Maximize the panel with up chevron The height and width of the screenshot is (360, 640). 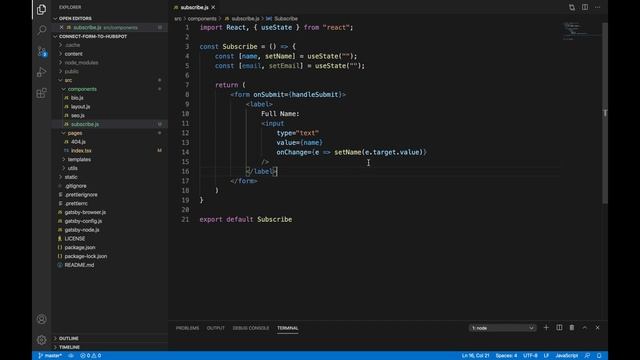pyautogui.click(x=584, y=328)
